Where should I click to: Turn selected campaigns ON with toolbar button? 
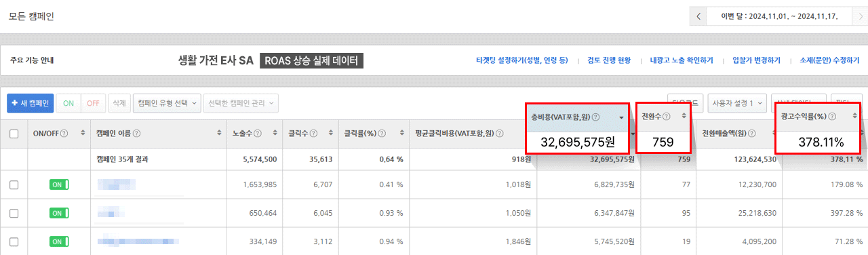coord(68,103)
